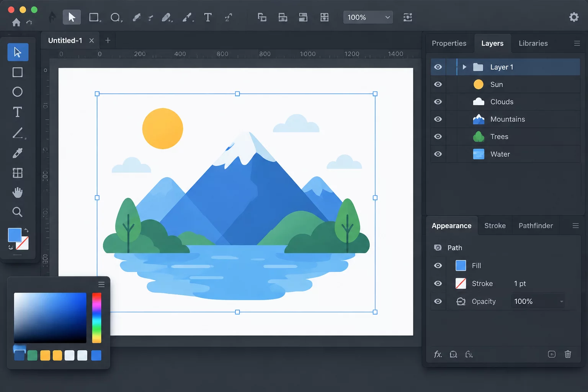This screenshot has width=588, height=392.
Task: Select the Mountains layer row
Action: click(505, 119)
